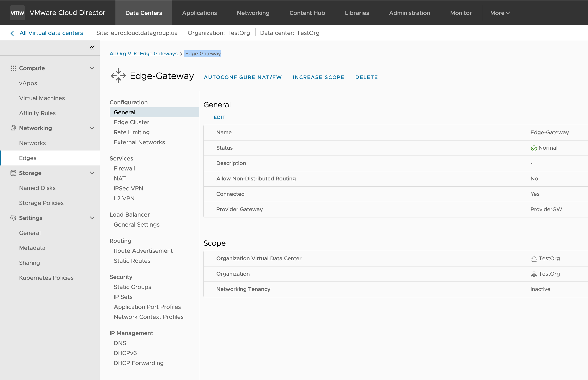
Task: Switch to the Networking top tab
Action: click(253, 13)
